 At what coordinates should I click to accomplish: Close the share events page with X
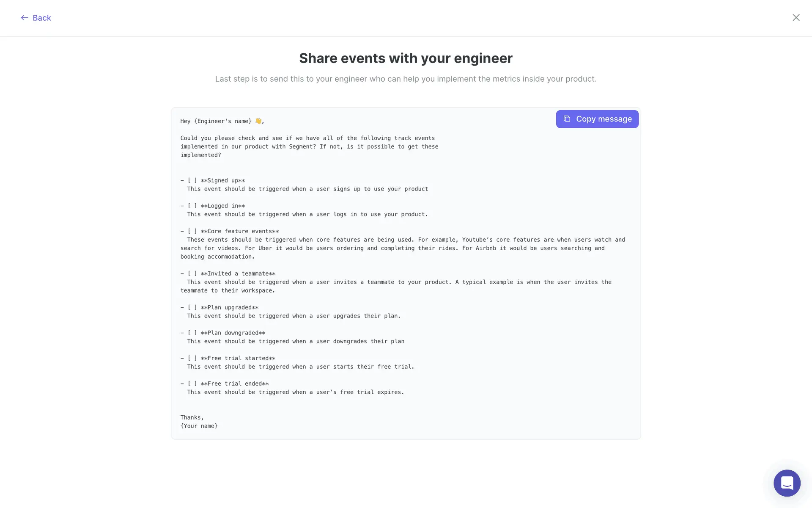click(x=796, y=17)
